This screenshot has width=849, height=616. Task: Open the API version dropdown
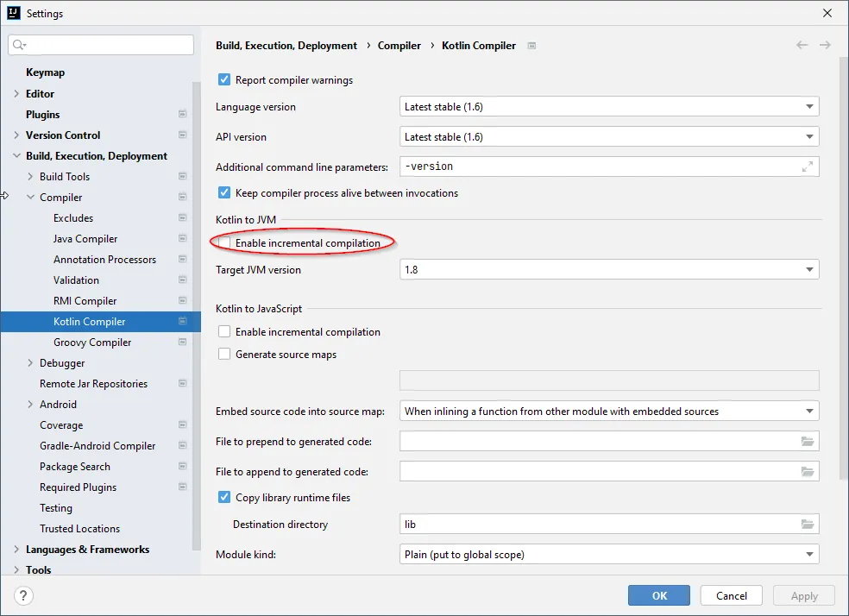609,137
